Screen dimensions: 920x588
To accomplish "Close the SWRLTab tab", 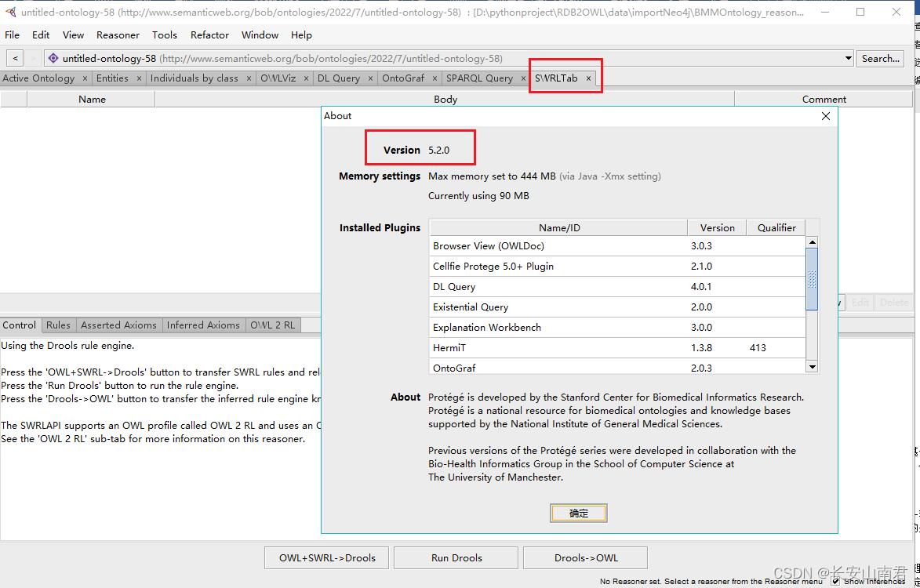I will (x=588, y=78).
